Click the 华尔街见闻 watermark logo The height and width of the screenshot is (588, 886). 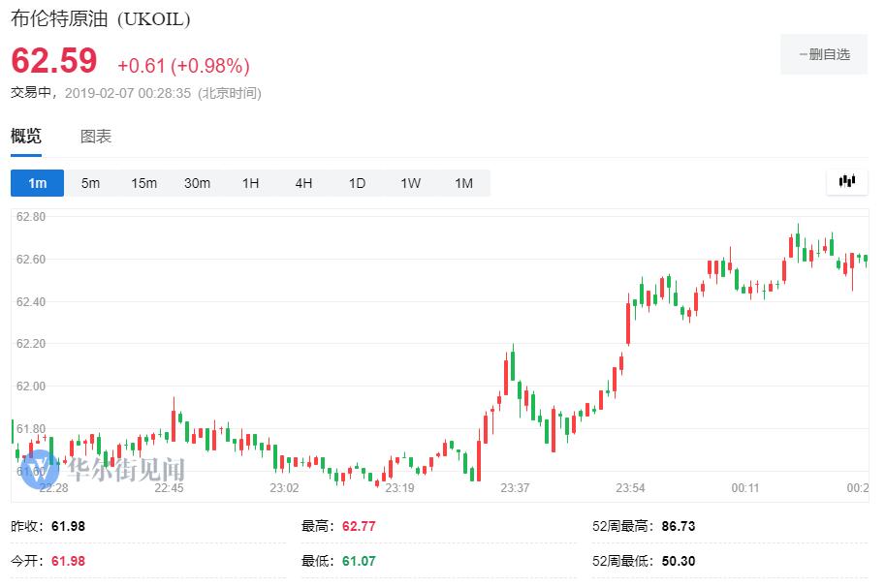coord(104,470)
